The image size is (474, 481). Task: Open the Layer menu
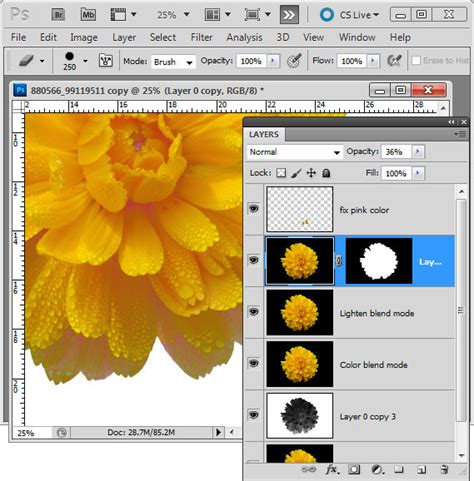coord(124,37)
